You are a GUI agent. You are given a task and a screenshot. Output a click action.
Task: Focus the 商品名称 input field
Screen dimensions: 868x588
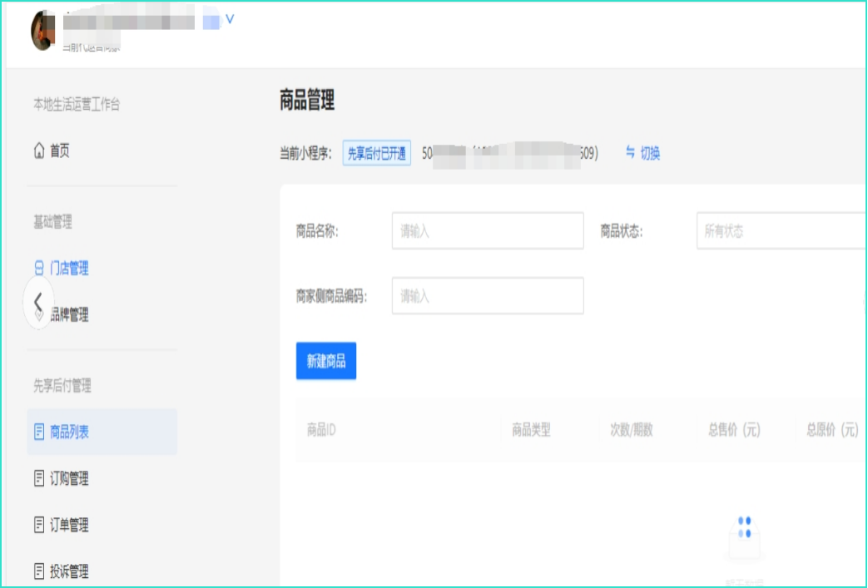[488, 231]
